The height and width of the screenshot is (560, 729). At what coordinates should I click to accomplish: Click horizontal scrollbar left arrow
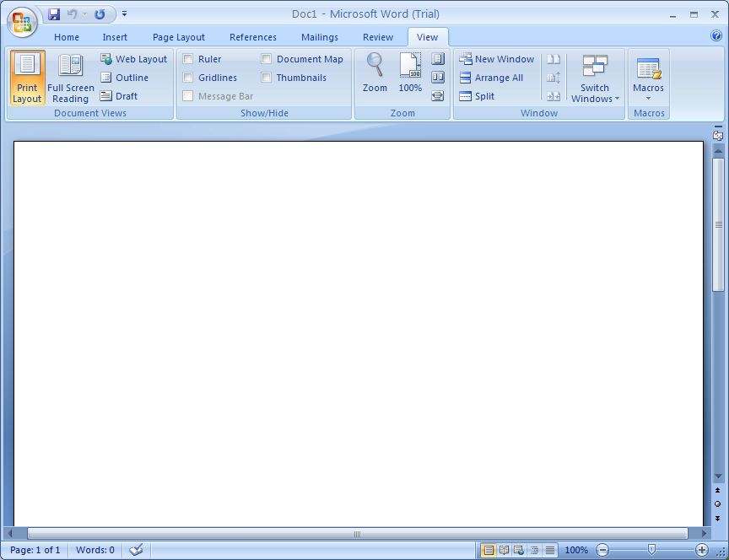(9, 534)
